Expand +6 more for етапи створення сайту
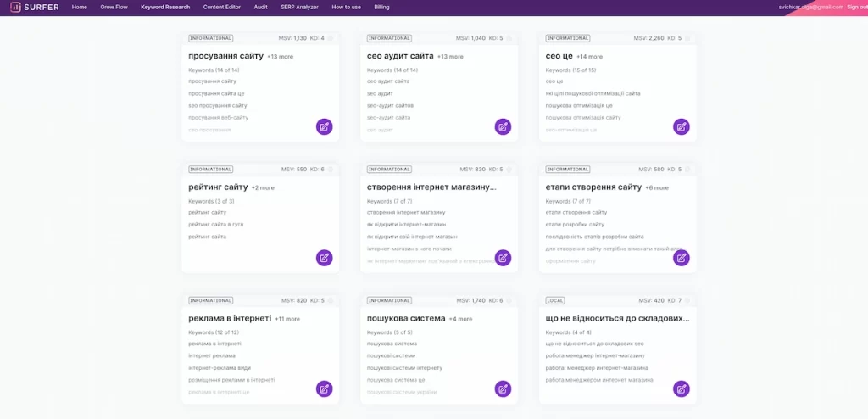The width and height of the screenshot is (868, 419). point(657,188)
